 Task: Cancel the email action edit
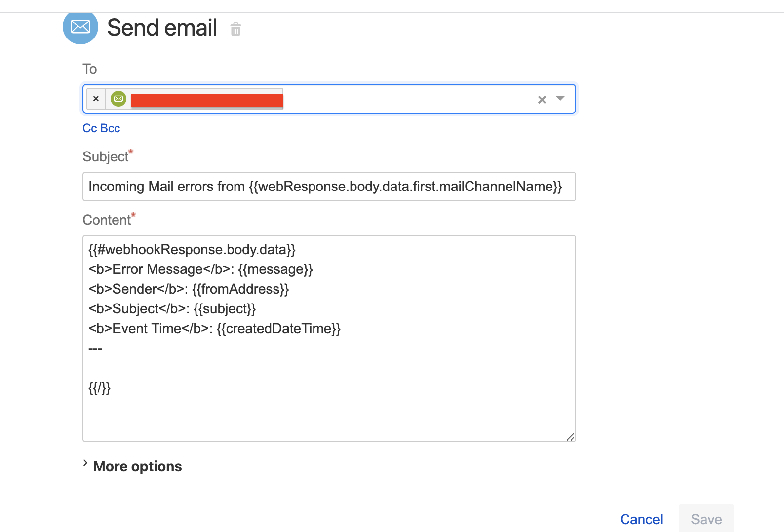coord(641,519)
